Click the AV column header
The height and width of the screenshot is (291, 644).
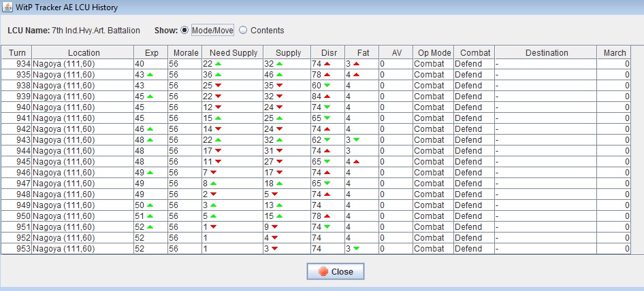click(x=396, y=52)
